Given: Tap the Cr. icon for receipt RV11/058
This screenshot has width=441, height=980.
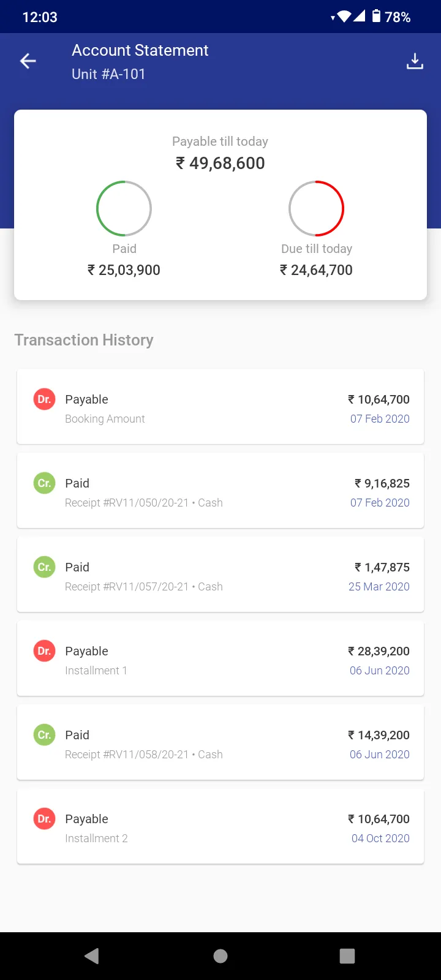Looking at the screenshot, I should pos(44,735).
